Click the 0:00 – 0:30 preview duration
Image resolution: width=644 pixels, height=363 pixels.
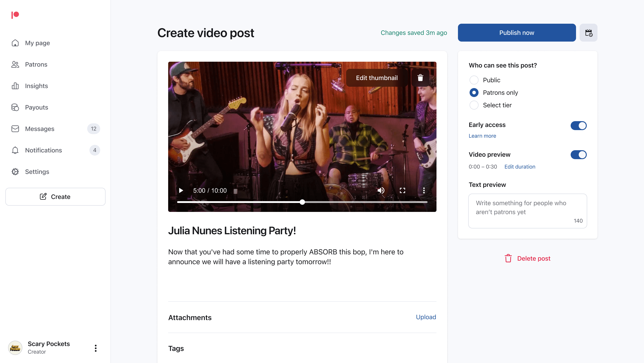[483, 167]
